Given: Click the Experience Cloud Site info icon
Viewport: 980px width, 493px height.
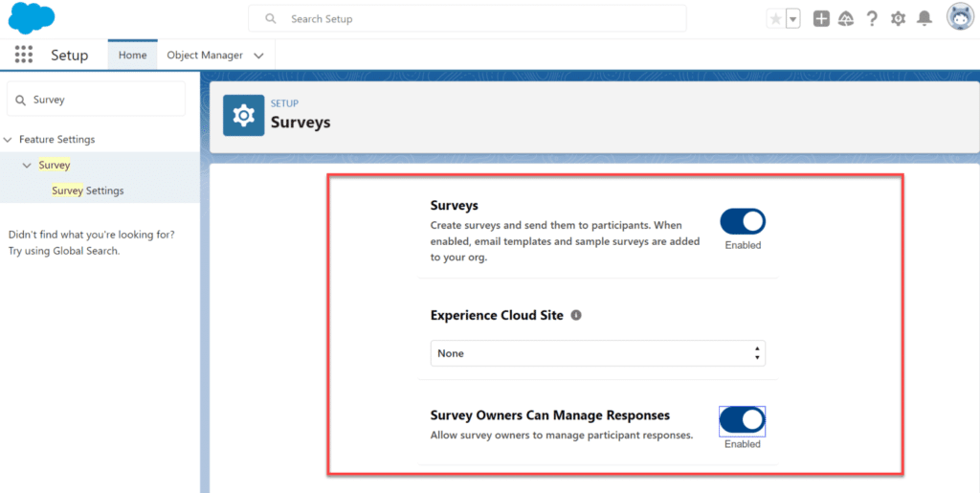Looking at the screenshot, I should point(576,315).
